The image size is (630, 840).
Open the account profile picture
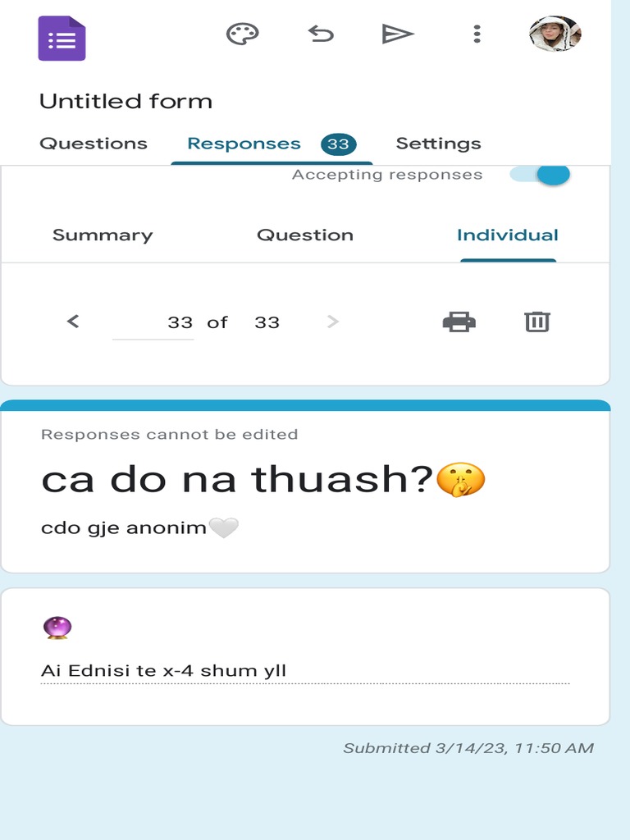pyautogui.click(x=555, y=34)
